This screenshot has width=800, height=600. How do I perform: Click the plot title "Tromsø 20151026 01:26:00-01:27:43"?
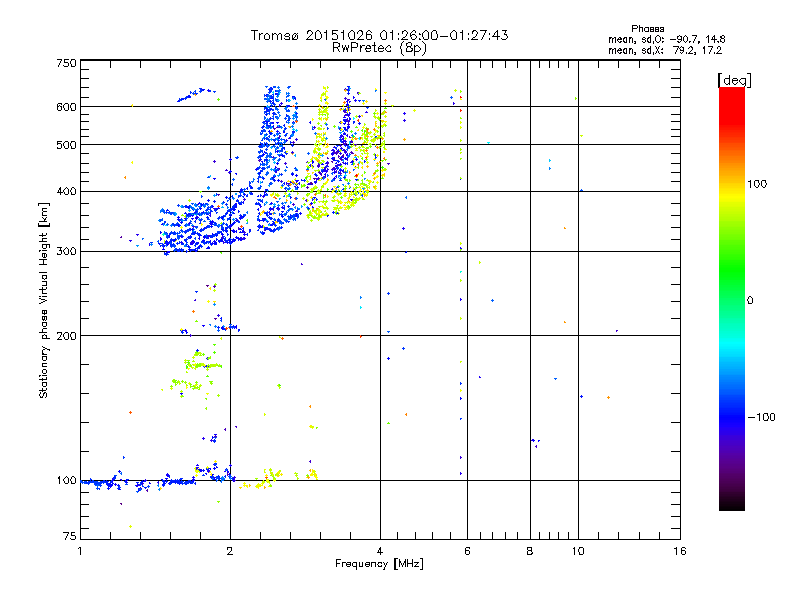point(379,35)
